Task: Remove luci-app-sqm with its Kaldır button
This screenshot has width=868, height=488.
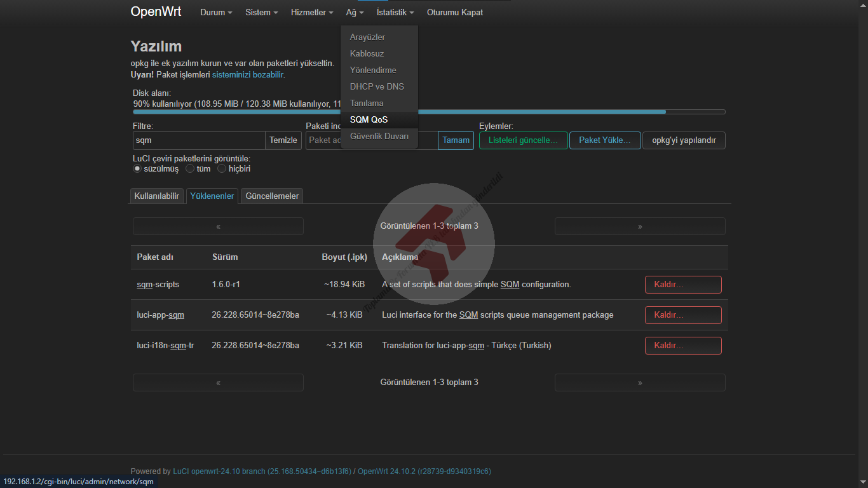Action: (x=683, y=315)
